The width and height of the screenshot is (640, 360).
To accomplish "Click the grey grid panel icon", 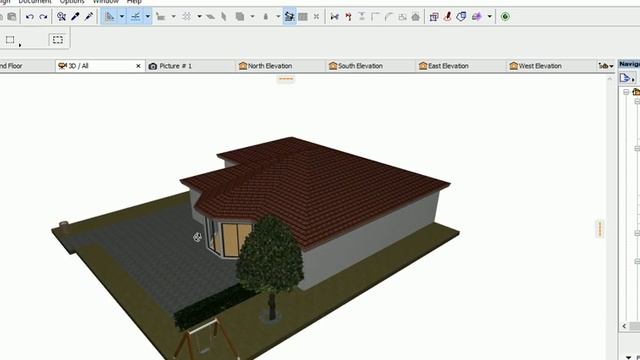I will click(x=303, y=17).
